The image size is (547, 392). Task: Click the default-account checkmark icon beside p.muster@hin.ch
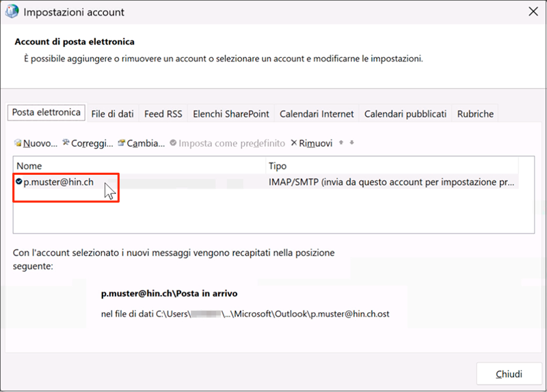pyautogui.click(x=19, y=182)
